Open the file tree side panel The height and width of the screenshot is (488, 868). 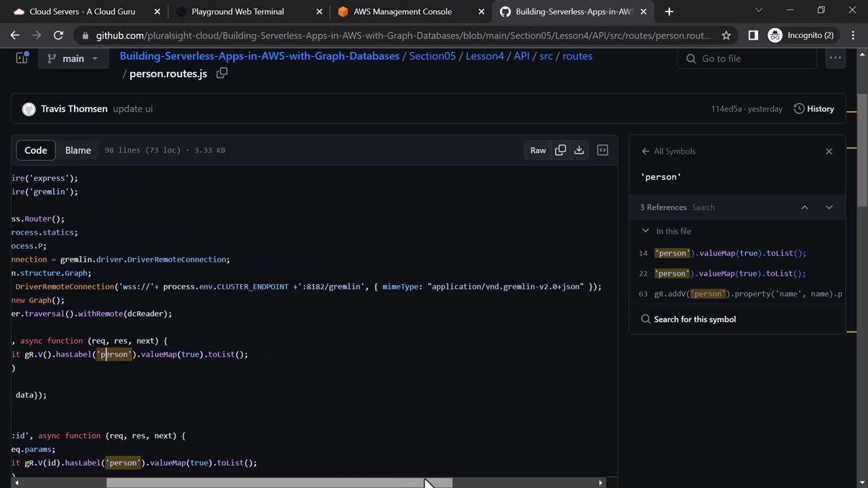point(22,58)
